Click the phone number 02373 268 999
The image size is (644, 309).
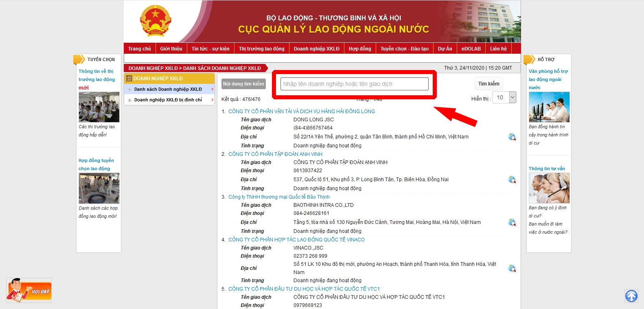[310, 256]
